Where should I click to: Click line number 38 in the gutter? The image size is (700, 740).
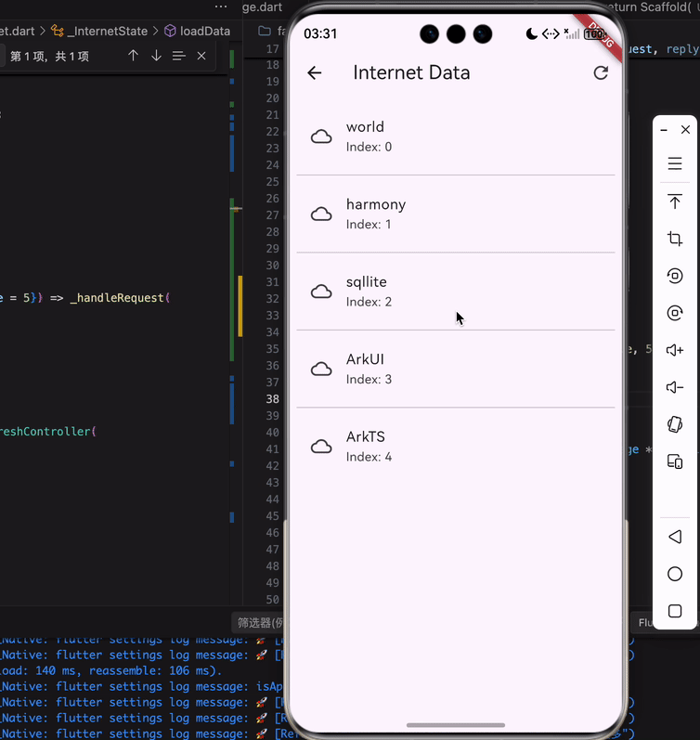[x=272, y=399]
